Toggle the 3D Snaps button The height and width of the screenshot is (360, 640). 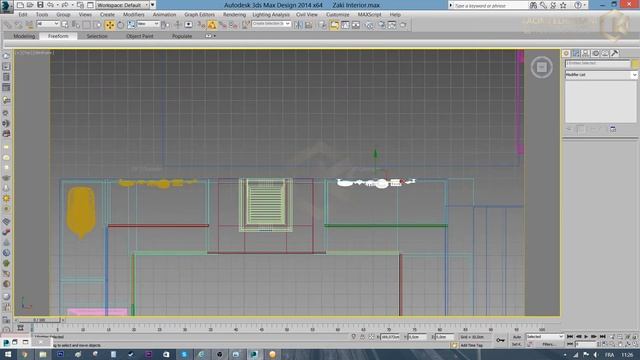pos(200,25)
